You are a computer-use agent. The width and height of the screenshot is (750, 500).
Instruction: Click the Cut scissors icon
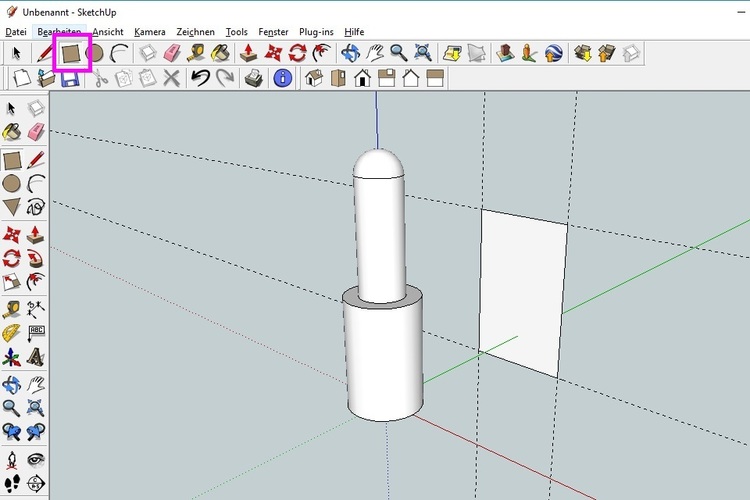(x=99, y=78)
